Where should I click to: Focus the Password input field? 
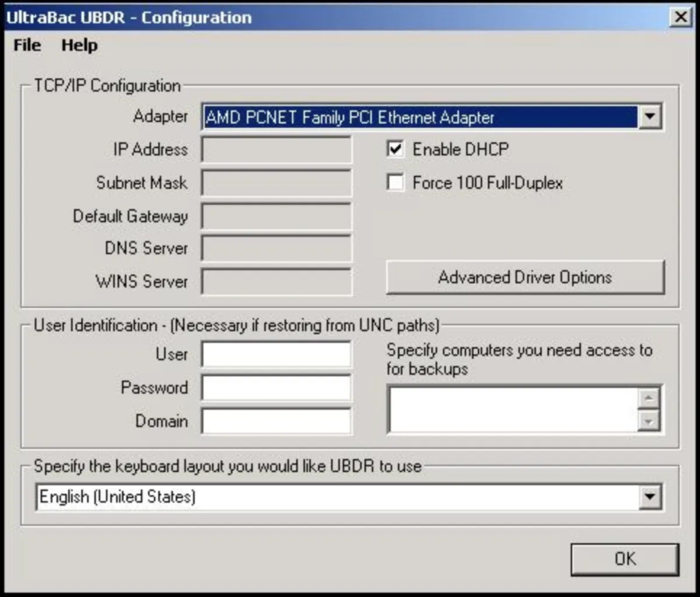coord(276,388)
